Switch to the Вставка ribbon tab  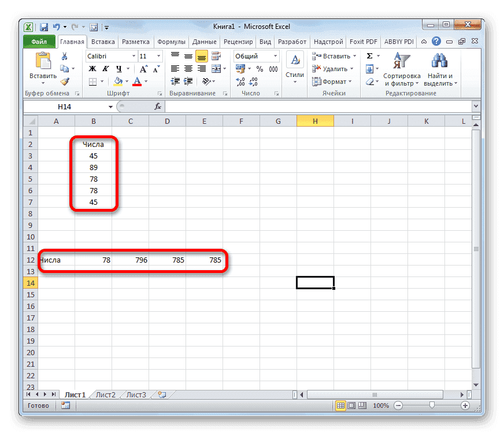click(102, 41)
